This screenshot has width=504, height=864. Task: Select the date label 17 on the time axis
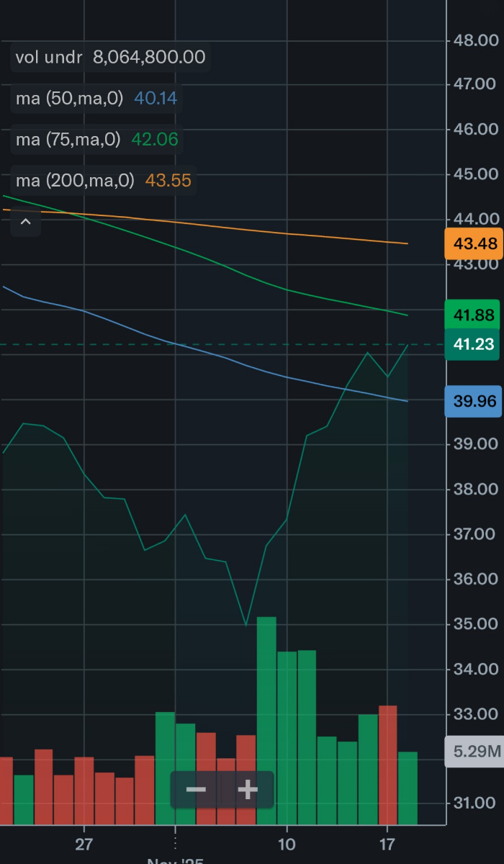[x=387, y=844]
